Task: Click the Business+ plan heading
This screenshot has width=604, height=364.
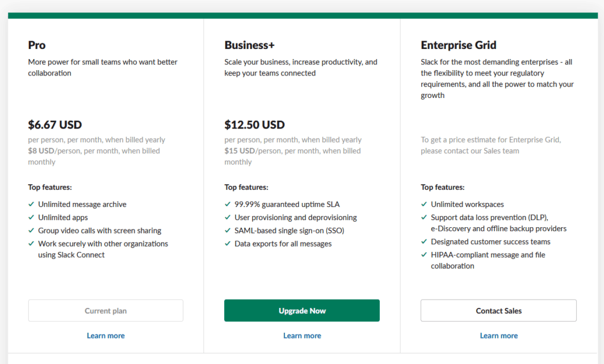Action: pyautogui.click(x=250, y=45)
